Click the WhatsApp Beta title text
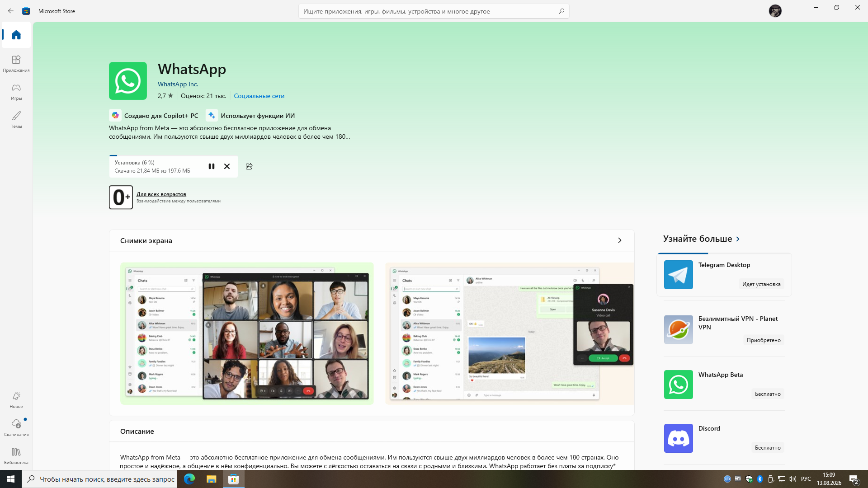Screen dimensions: 868x488 tap(721, 375)
